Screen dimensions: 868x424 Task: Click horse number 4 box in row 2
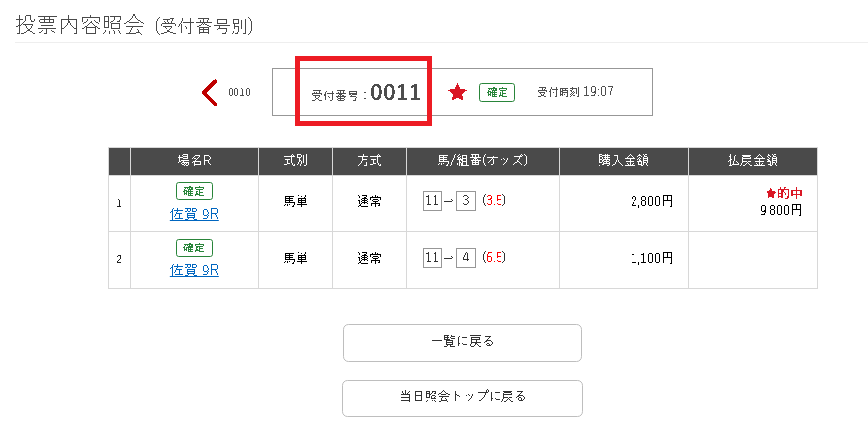coord(466,257)
